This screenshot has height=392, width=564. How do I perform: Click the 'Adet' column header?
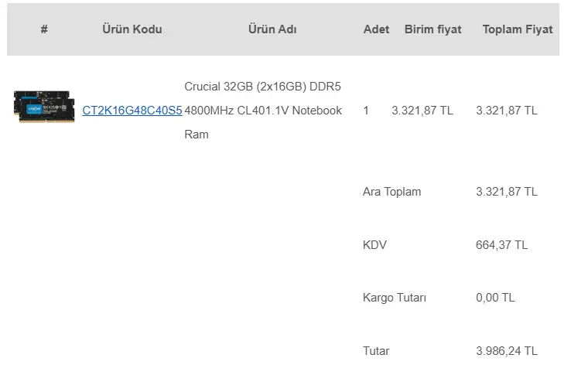point(377,29)
